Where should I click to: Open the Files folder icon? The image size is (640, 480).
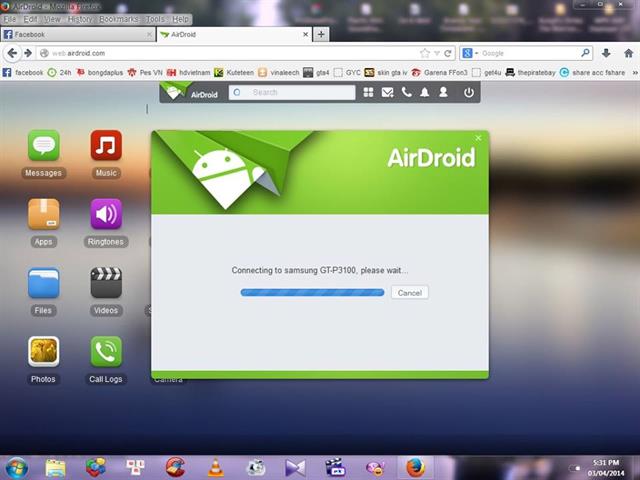[44, 283]
